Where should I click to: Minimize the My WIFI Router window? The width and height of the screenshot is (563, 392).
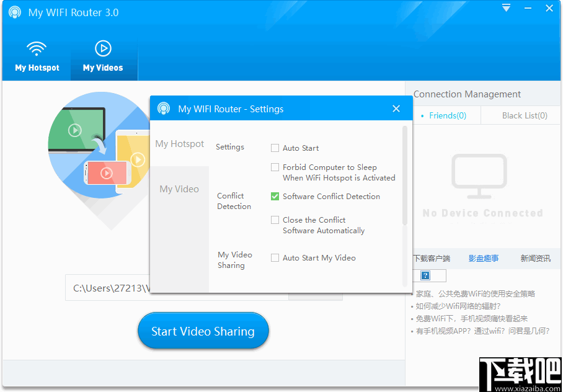528,8
